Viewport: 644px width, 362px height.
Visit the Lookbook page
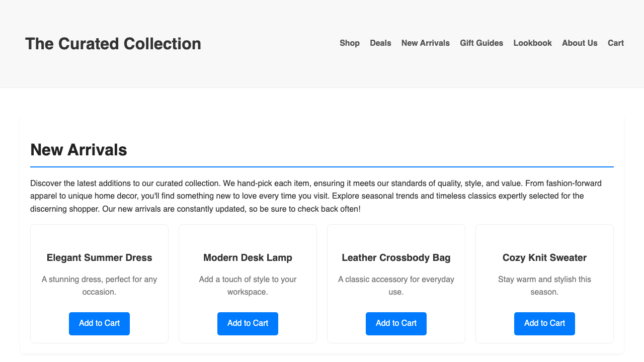[x=532, y=43]
